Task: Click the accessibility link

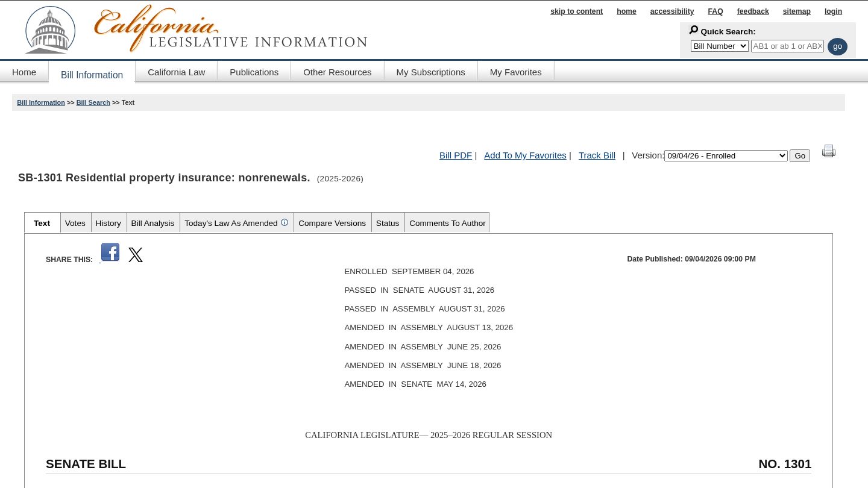Action: pyautogui.click(x=672, y=11)
